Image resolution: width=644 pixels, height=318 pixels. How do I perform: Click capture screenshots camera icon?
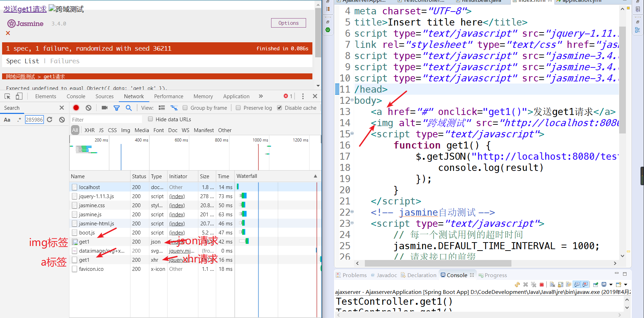tap(104, 108)
